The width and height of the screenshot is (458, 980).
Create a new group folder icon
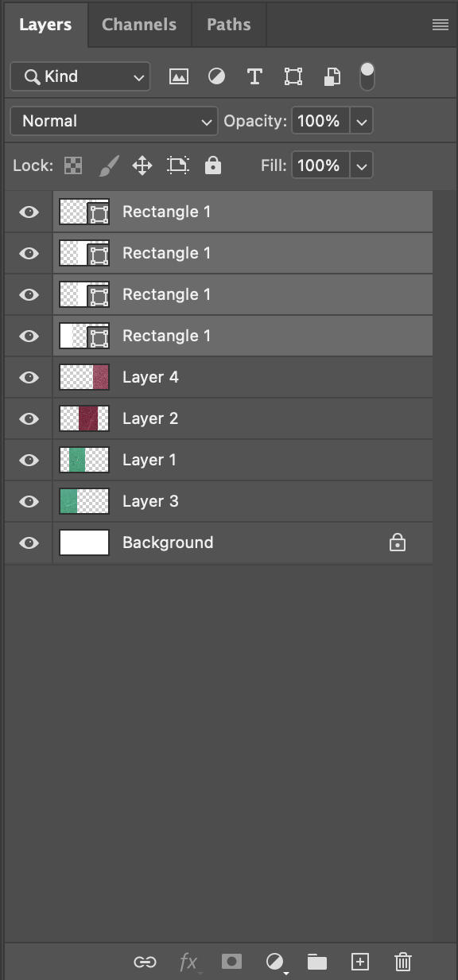tap(317, 961)
